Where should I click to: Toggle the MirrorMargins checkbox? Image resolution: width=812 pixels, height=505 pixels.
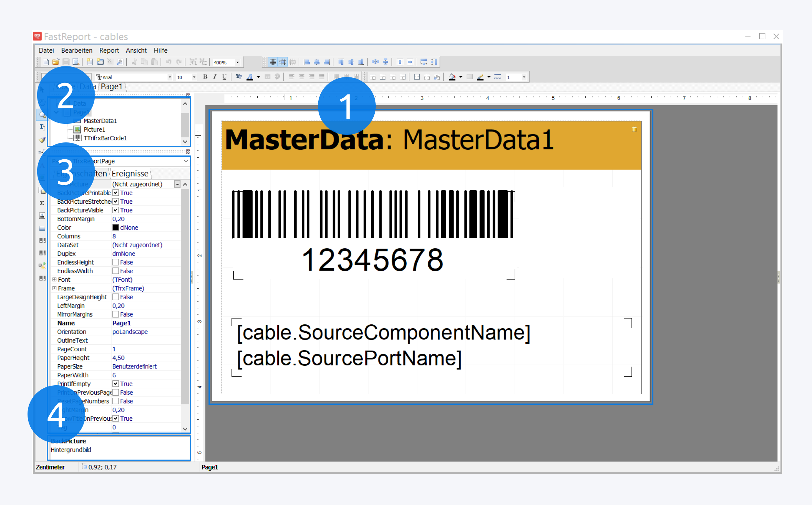(116, 314)
